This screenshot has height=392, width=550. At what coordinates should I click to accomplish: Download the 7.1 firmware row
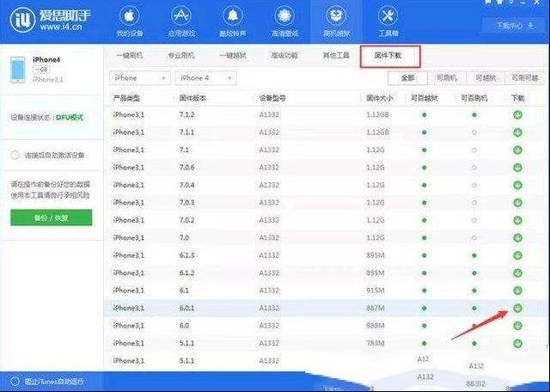coord(517,150)
